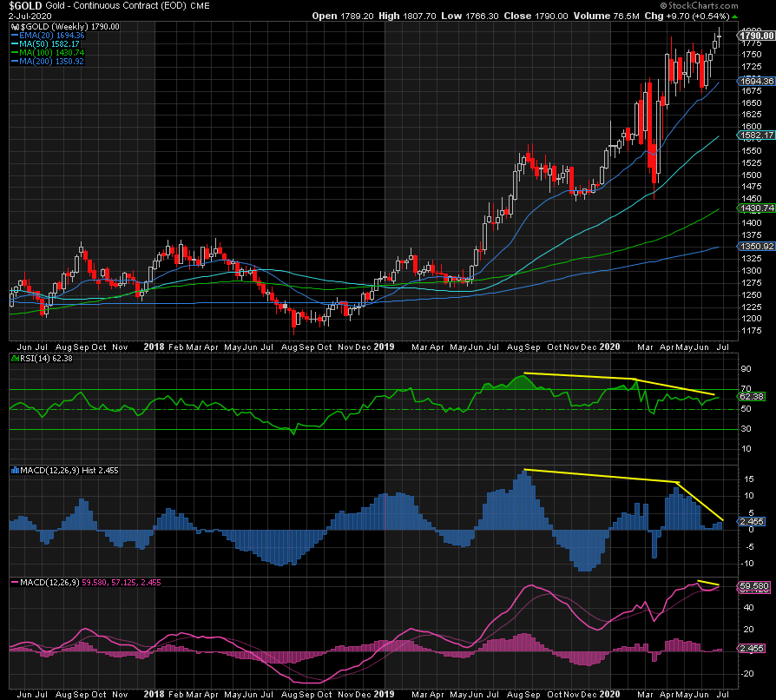Click the 1350.92 MA(200) axis tag
Viewport: 776px width, 700px height.
(x=755, y=247)
